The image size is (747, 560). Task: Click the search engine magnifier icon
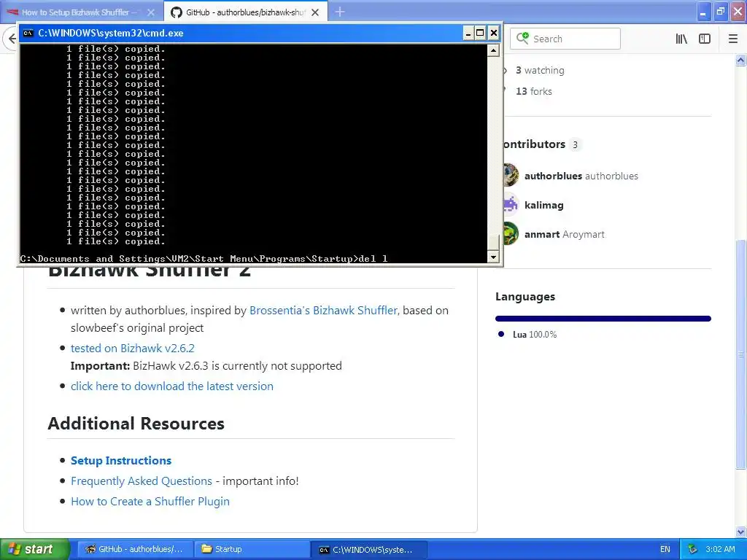point(522,38)
